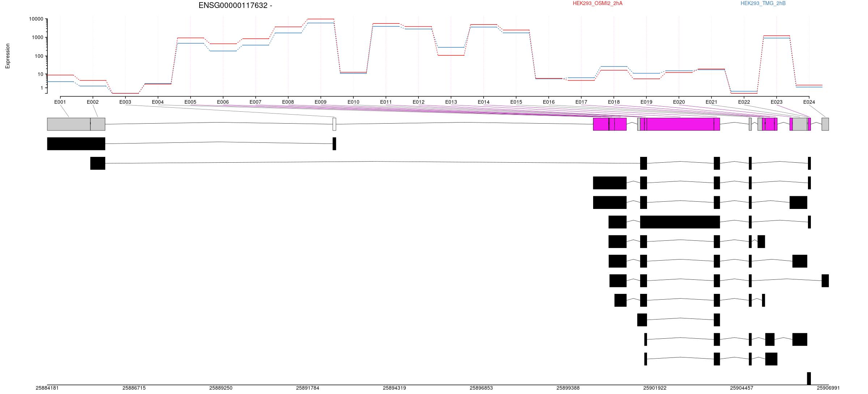Screen dimensions: 868x394
Task: Click exon label E012
Action: (418, 102)
